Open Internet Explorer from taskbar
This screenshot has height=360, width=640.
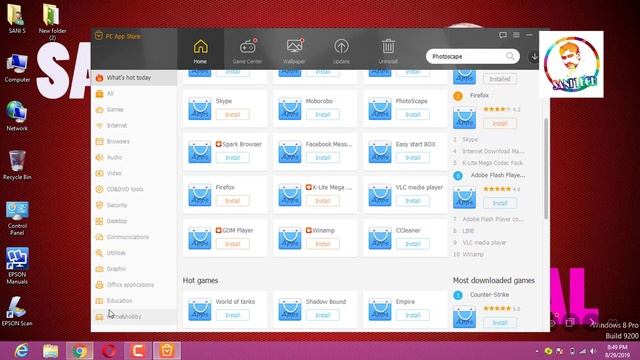click(21, 351)
